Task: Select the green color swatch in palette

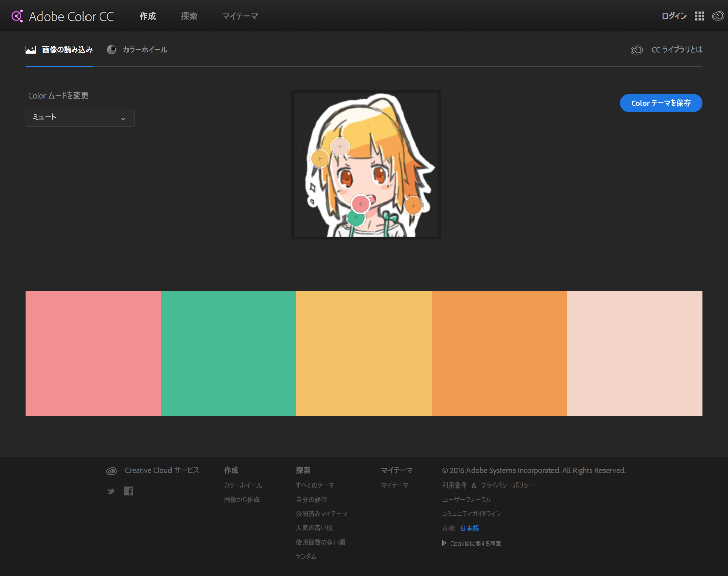Action: pos(228,353)
